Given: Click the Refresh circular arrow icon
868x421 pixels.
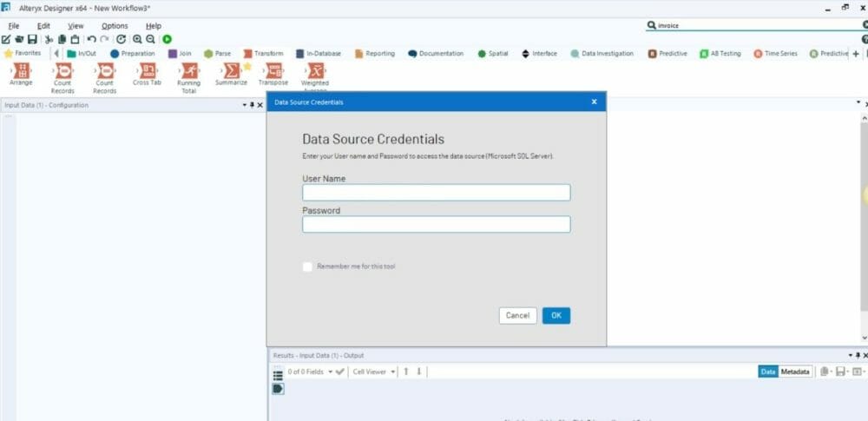Looking at the screenshot, I should (122, 39).
